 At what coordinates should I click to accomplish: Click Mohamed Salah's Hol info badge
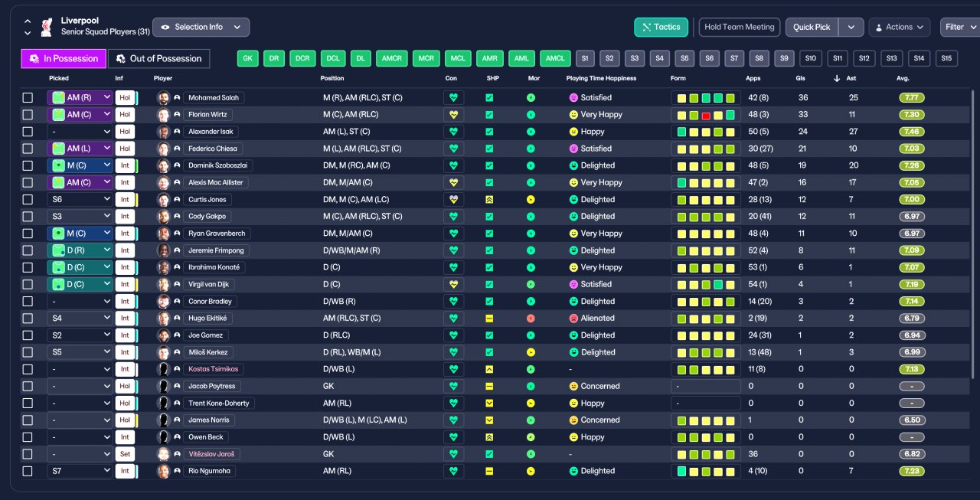pos(125,98)
